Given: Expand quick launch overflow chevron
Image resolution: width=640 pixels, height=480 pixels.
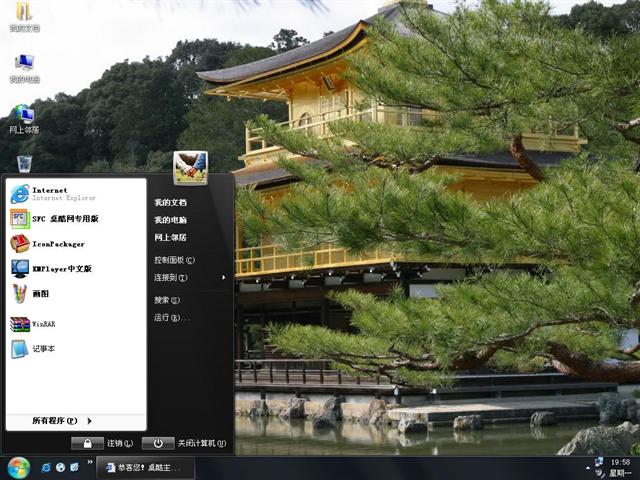Looking at the screenshot, I should pos(90,462).
